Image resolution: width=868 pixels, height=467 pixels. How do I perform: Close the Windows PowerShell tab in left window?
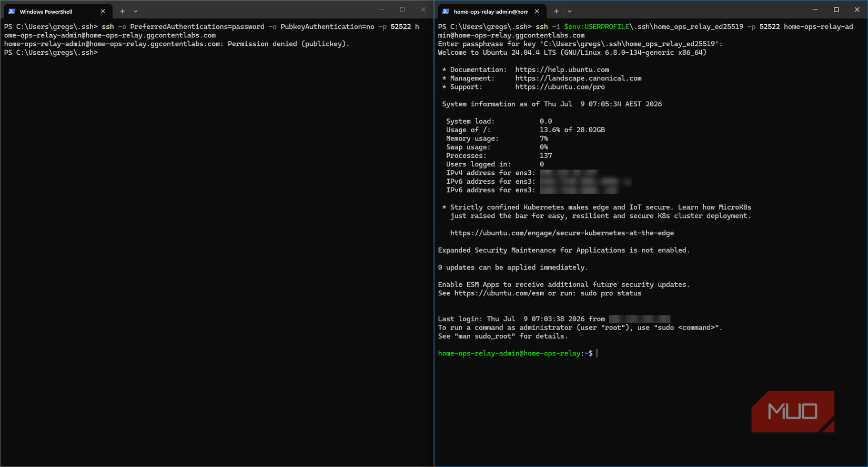click(103, 11)
